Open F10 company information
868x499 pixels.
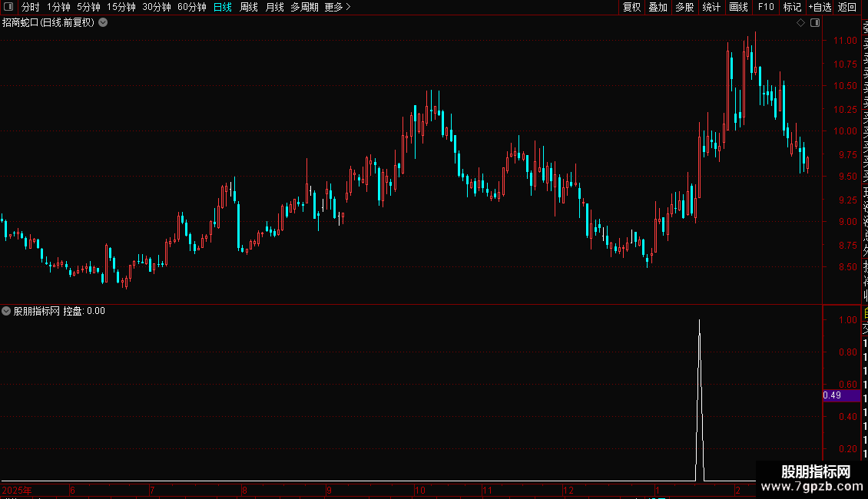(766, 7)
